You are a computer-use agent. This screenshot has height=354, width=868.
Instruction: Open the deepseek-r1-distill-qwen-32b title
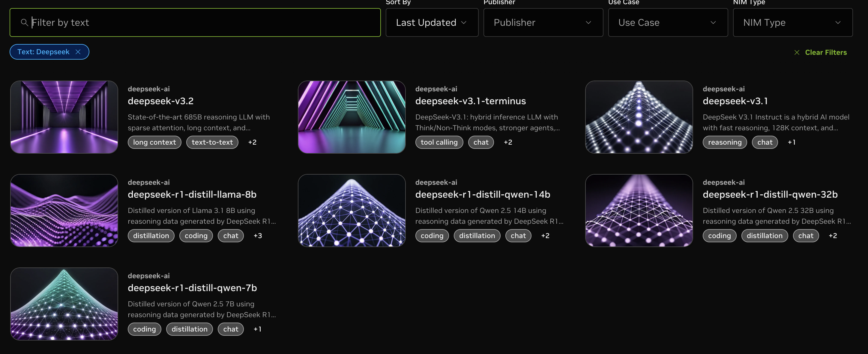point(770,194)
